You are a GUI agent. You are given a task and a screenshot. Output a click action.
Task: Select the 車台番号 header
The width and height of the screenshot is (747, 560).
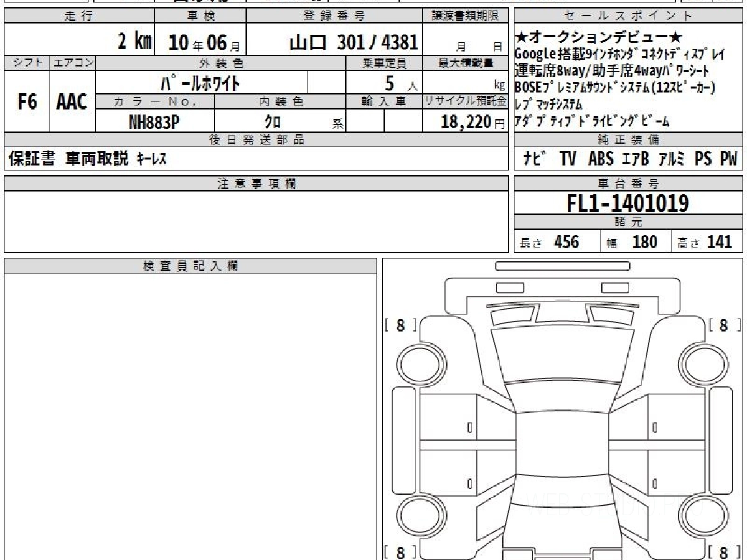click(x=628, y=183)
